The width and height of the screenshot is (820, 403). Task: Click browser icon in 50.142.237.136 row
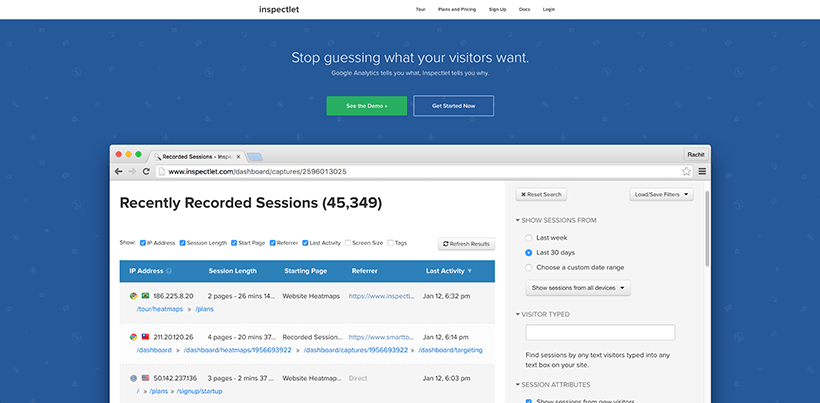tap(133, 378)
